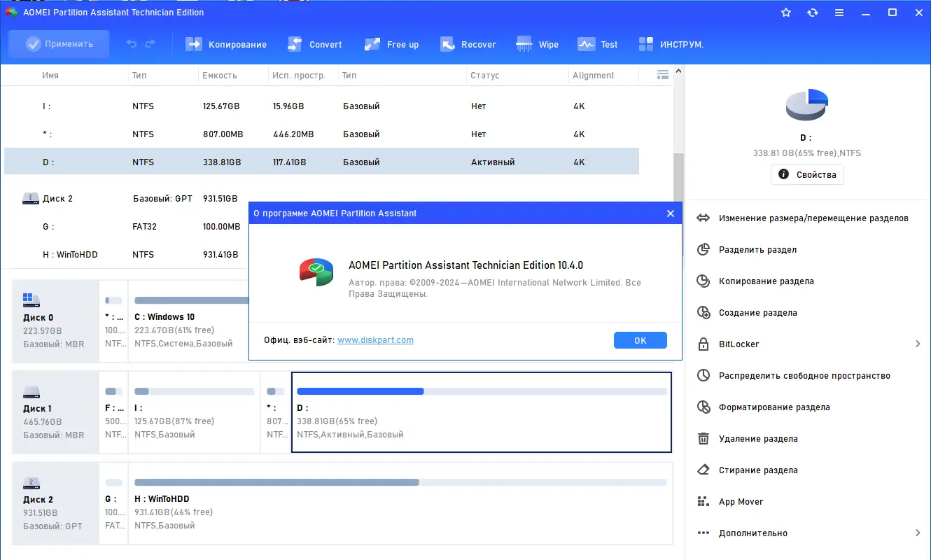
Task: Click the Свойства button for drive D
Action: pyautogui.click(x=807, y=174)
